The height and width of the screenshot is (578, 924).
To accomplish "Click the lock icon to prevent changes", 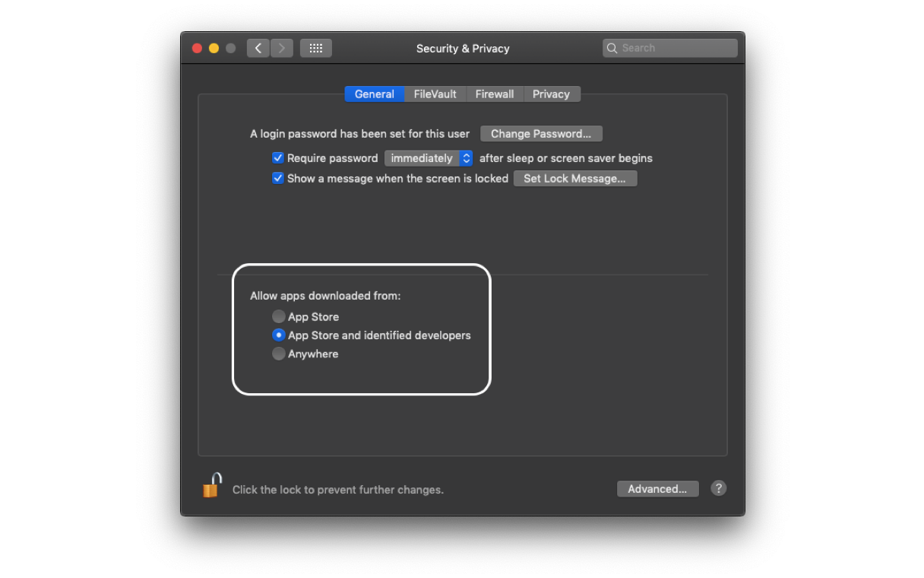I will pyautogui.click(x=212, y=485).
